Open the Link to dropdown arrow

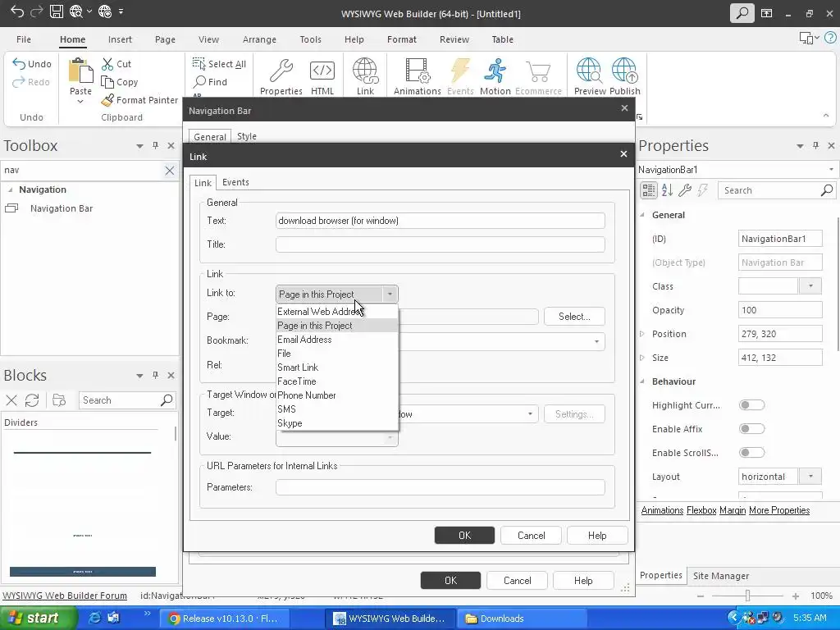click(x=390, y=294)
